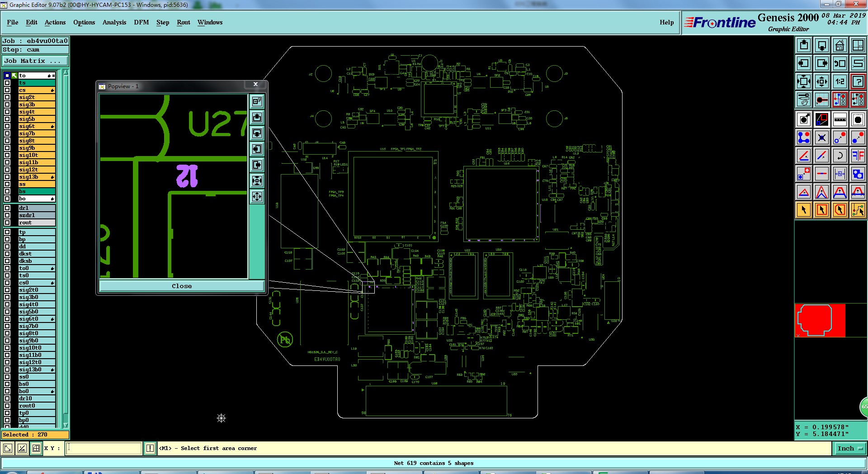Image resolution: width=868 pixels, height=474 pixels.
Task: Open the Analysis menu
Action: coord(114,22)
